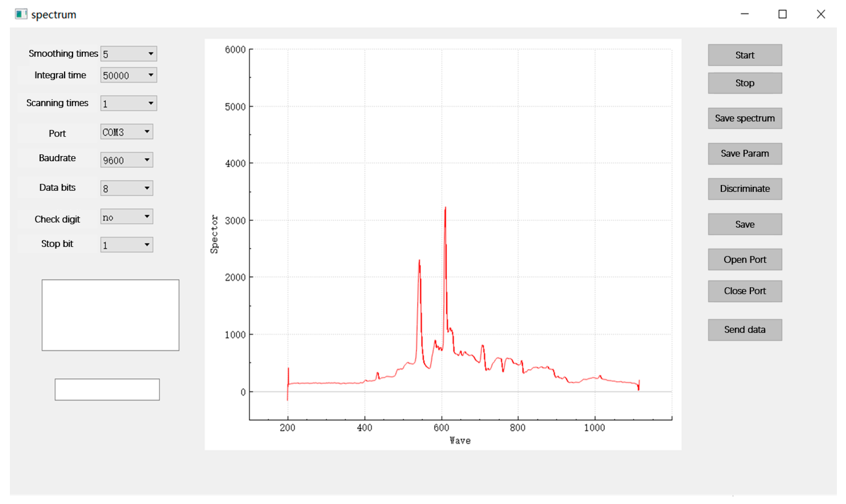Screen dimensions: 846x504
Task: Open the Scanning times dropdown
Action: [x=128, y=103]
